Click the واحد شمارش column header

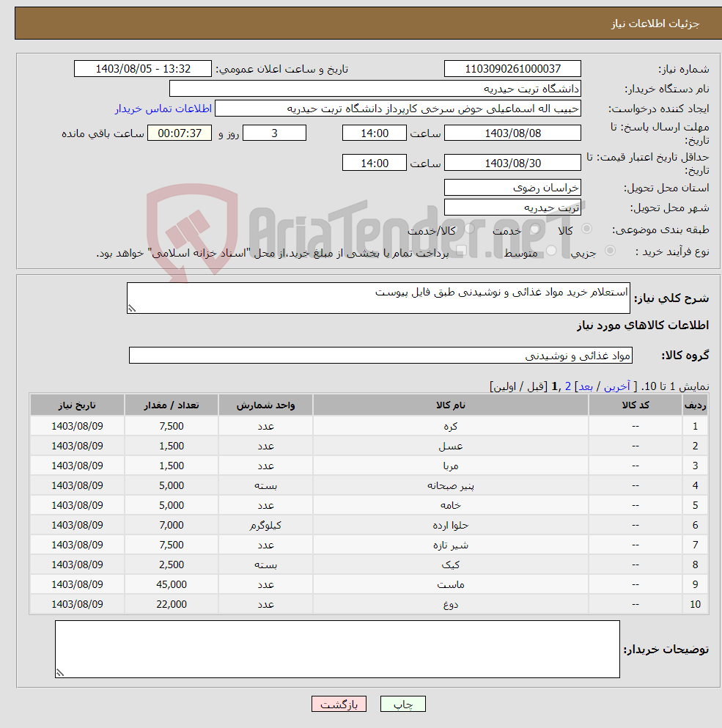pos(265,405)
